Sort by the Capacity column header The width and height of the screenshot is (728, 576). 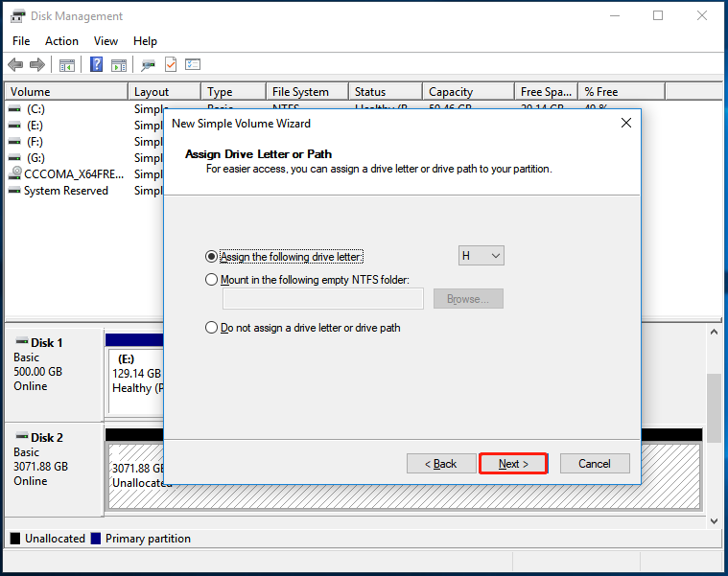coord(468,91)
